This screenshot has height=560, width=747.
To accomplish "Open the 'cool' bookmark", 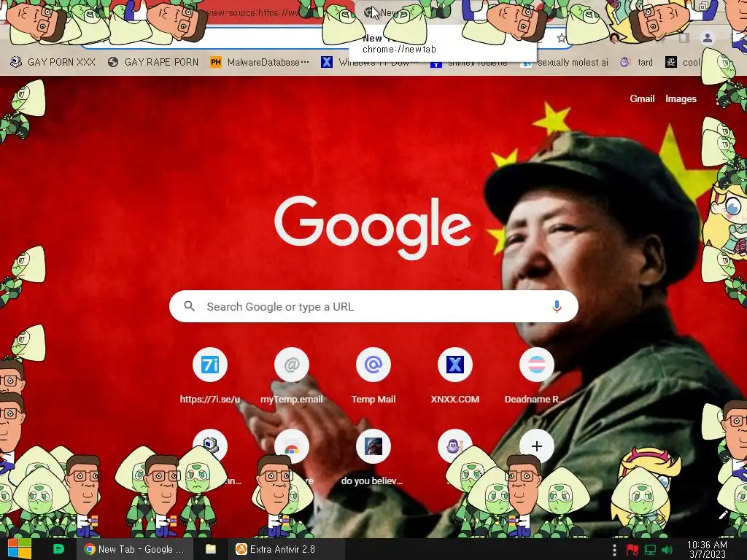I will (683, 62).
